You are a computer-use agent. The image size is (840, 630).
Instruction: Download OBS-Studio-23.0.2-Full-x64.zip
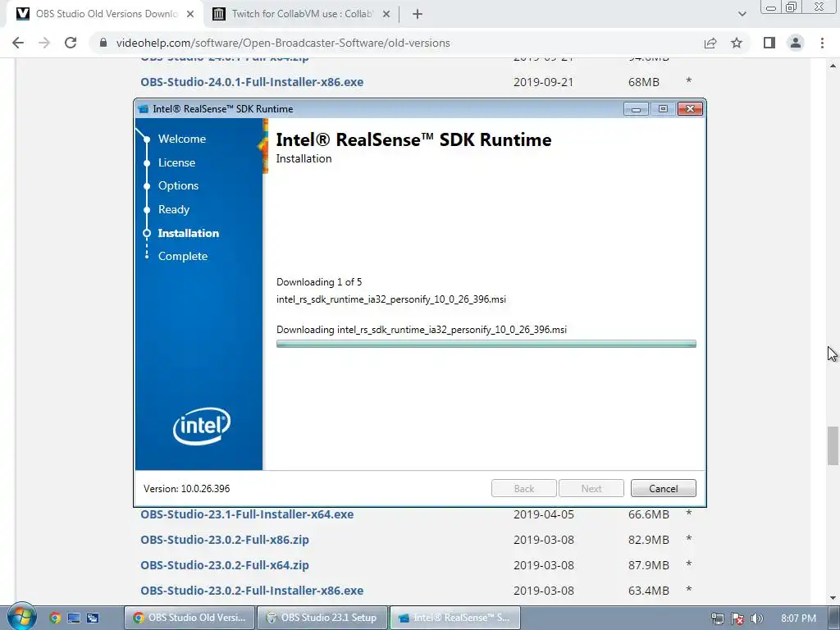coord(225,565)
